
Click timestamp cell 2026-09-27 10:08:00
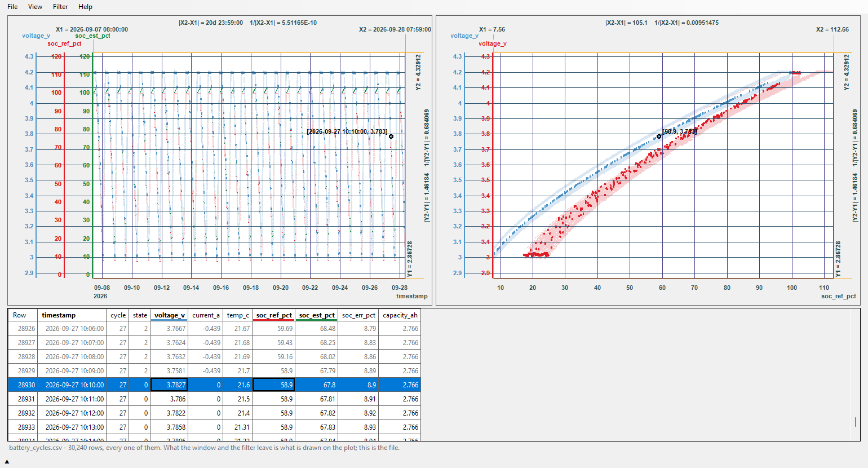(72, 356)
